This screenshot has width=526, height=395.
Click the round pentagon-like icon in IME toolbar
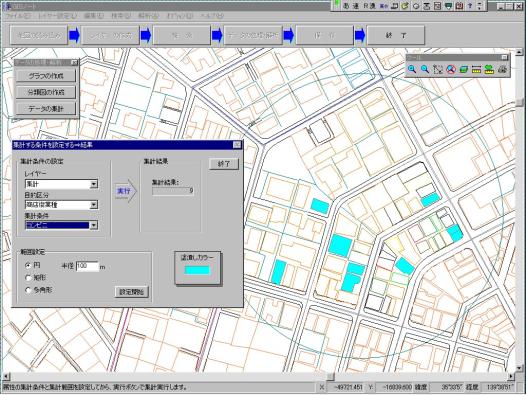[x=416, y=6]
